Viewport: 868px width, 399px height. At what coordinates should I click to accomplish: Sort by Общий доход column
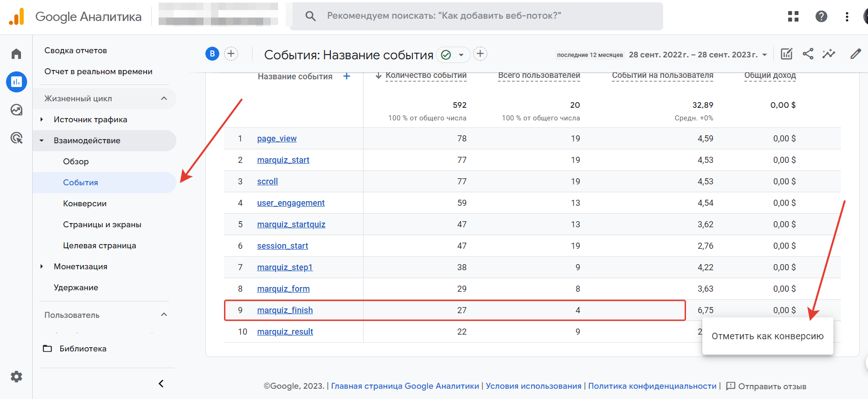click(x=770, y=76)
